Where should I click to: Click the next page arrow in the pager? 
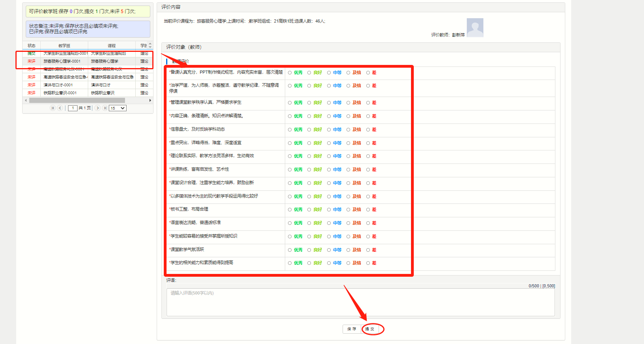98,108
